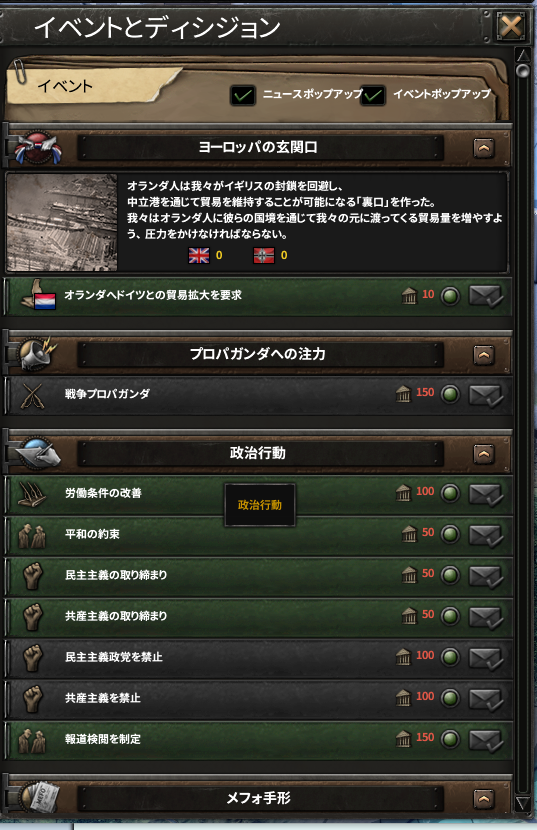This screenshot has height=830, width=537.
Task: Click the megaphone icon for プロパガンダへの注力
Action: pos(37,353)
